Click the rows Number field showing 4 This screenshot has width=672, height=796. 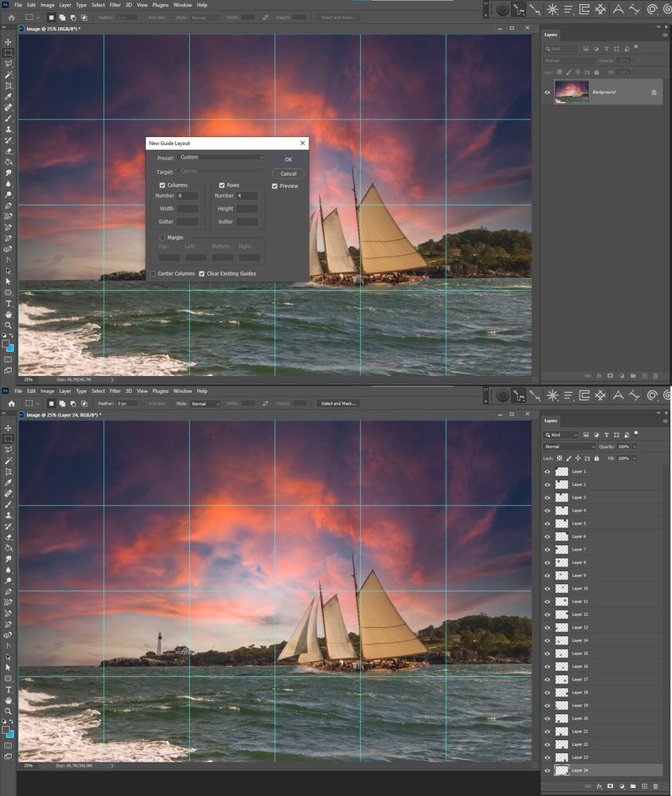247,195
